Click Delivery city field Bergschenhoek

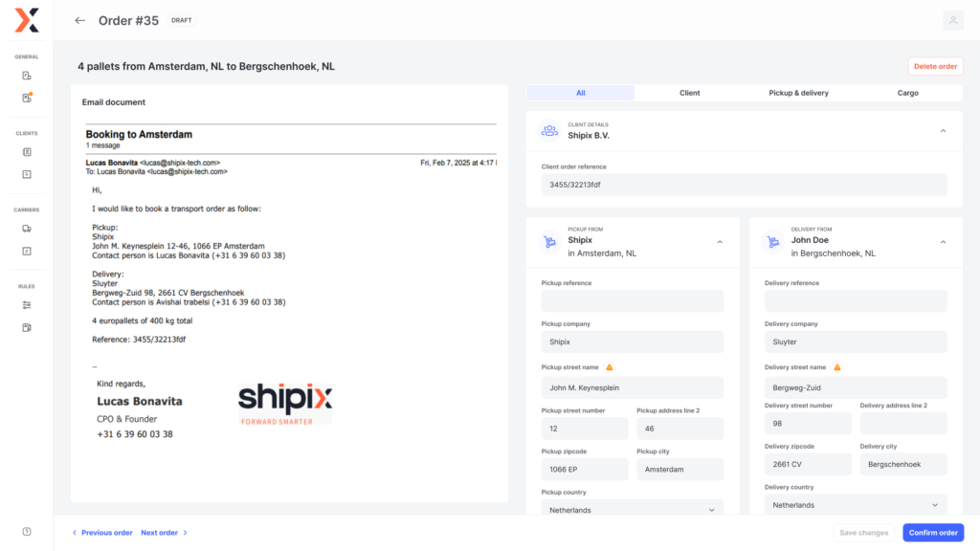(x=903, y=464)
